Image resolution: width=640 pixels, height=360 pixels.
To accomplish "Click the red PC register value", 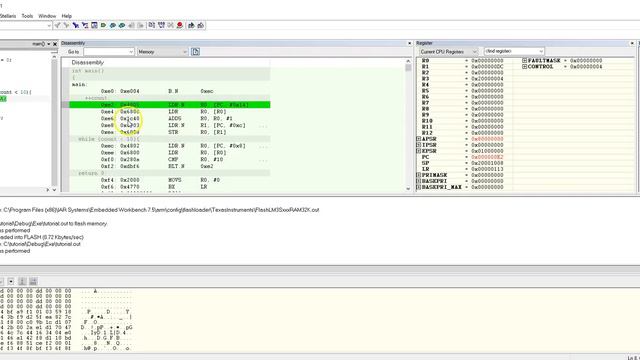I will point(487,157).
